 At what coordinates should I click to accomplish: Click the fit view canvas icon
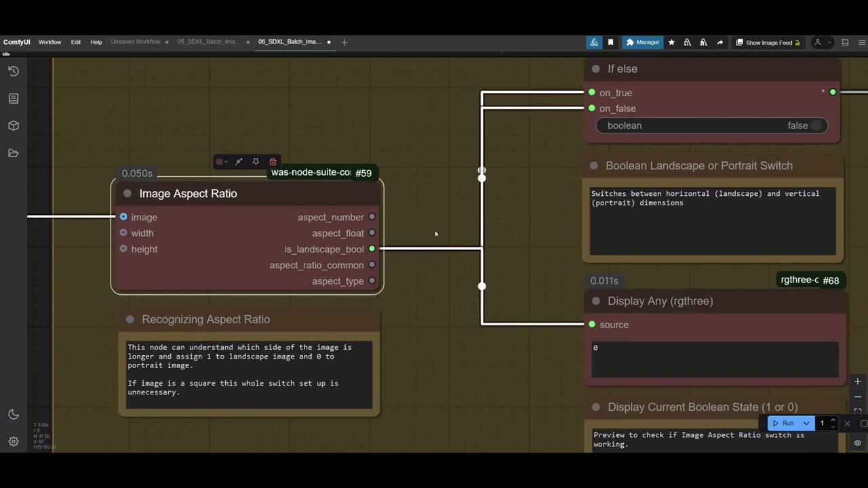pyautogui.click(x=858, y=411)
